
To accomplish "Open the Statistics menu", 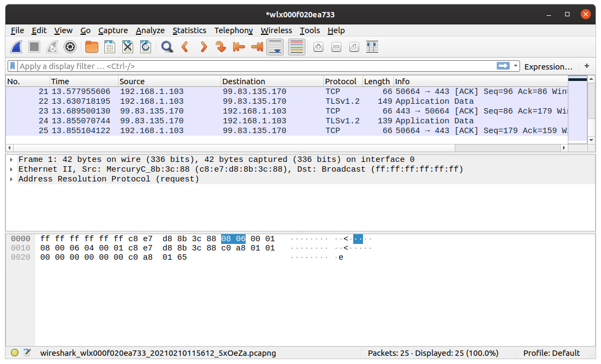I will 189,30.
